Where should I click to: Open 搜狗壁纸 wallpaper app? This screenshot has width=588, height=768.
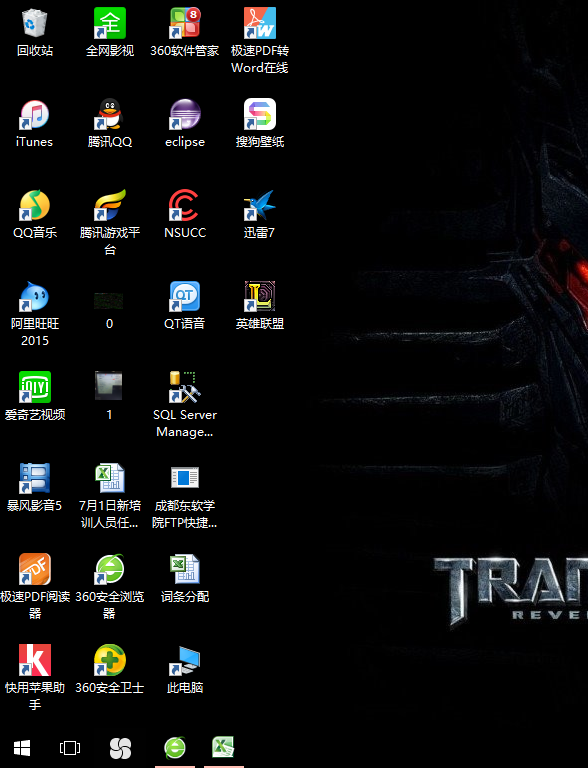[260, 114]
